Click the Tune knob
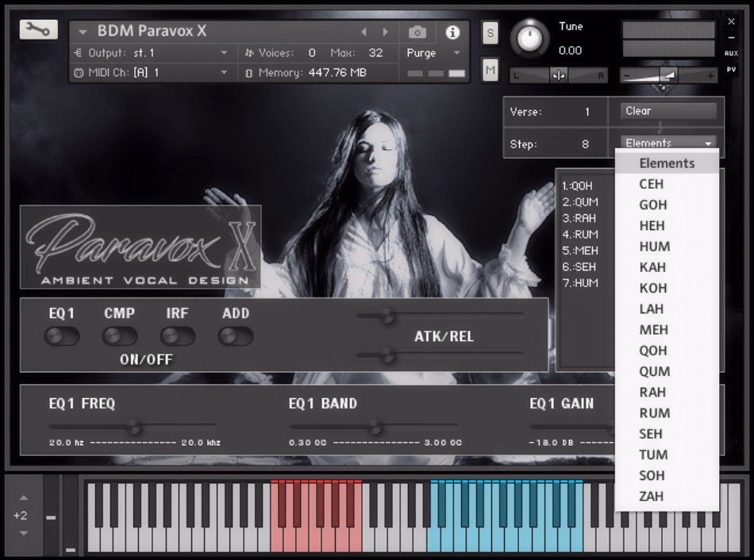Screen dimensions: 754x560 pyautogui.click(x=529, y=38)
